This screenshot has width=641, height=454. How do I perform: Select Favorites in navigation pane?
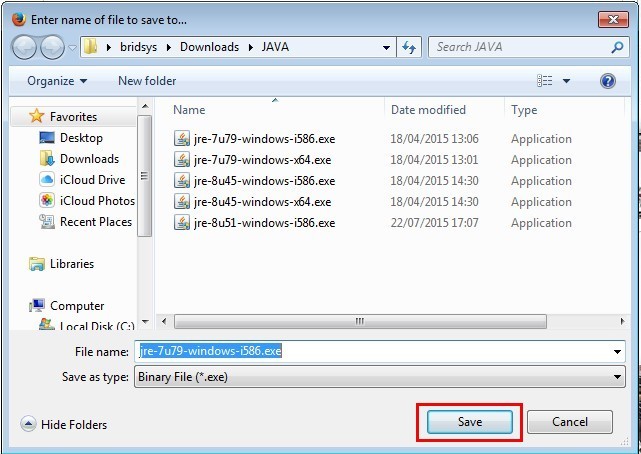pyautogui.click(x=73, y=117)
